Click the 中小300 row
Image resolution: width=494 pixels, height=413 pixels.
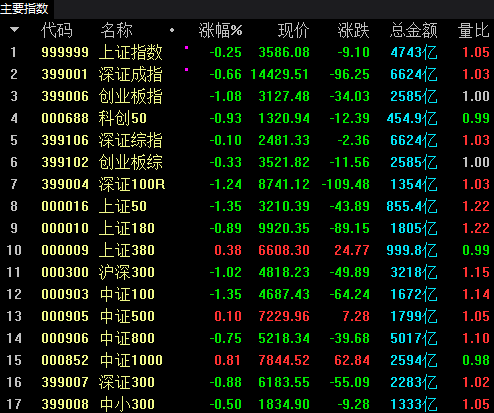[247, 404]
